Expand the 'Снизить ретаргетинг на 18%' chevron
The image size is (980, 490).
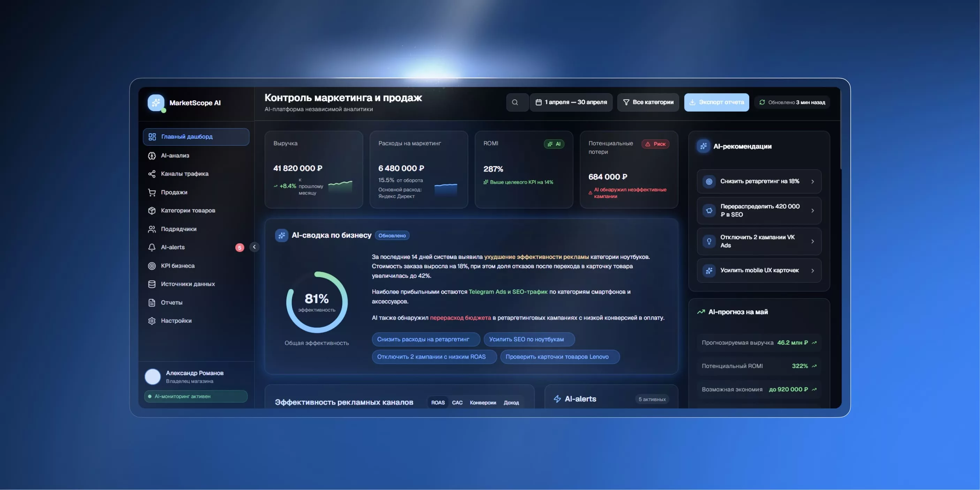813,182
